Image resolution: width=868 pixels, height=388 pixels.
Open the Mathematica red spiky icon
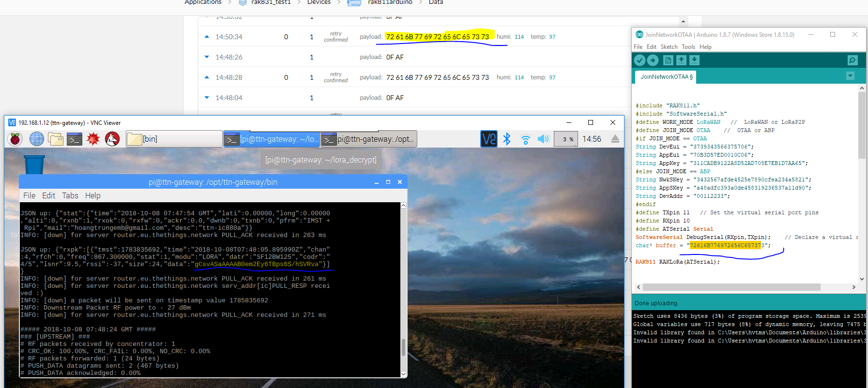pos(93,139)
